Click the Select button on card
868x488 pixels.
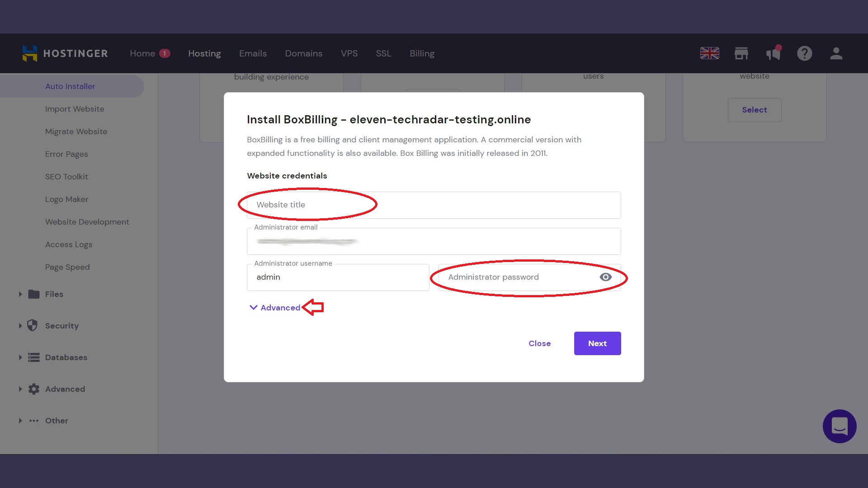[x=755, y=110]
